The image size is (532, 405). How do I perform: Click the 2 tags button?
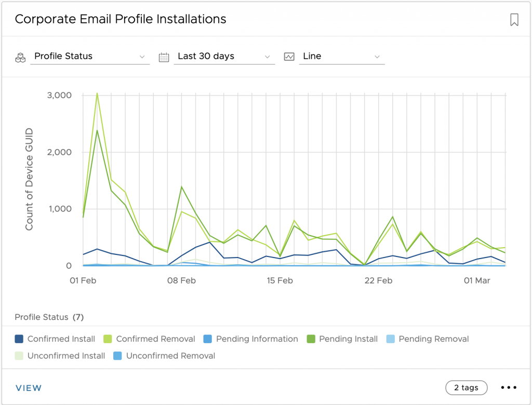tap(466, 388)
